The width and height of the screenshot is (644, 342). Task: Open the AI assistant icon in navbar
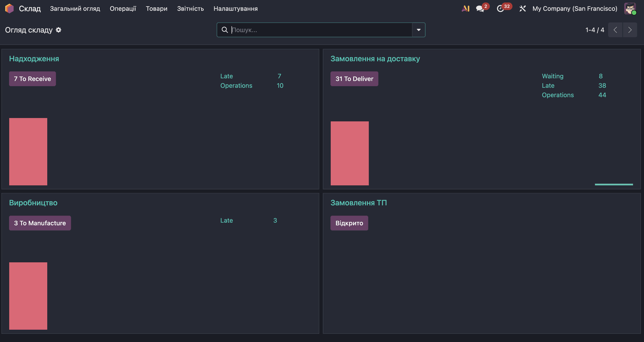[x=465, y=9]
